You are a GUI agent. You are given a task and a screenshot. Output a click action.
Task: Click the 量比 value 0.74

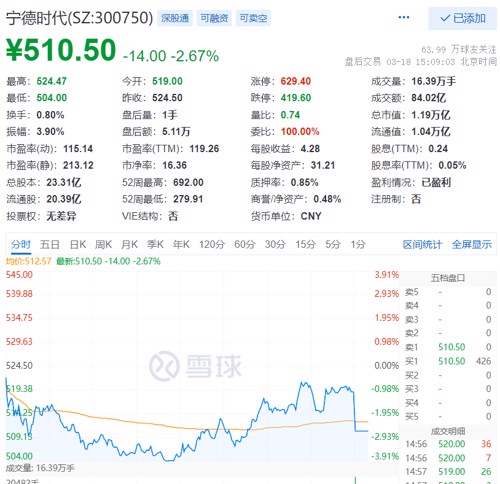[290, 115]
